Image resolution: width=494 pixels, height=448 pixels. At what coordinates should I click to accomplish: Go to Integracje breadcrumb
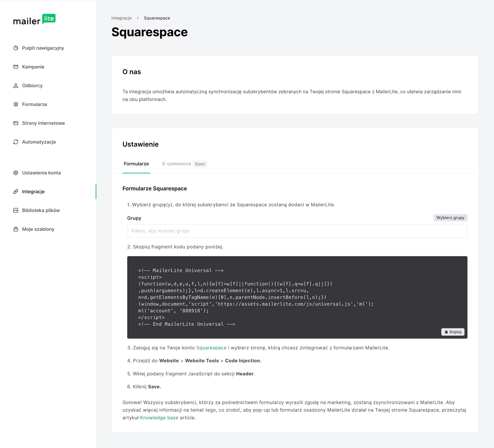pyautogui.click(x=121, y=18)
